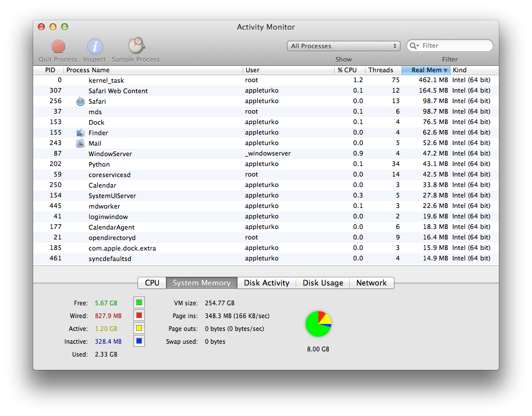Select the kernel_task process row

265,80
